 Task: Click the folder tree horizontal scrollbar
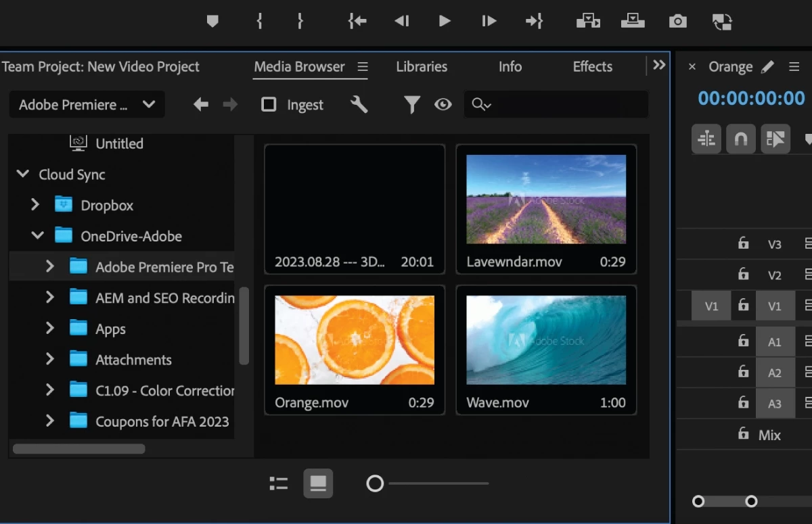[x=79, y=448]
